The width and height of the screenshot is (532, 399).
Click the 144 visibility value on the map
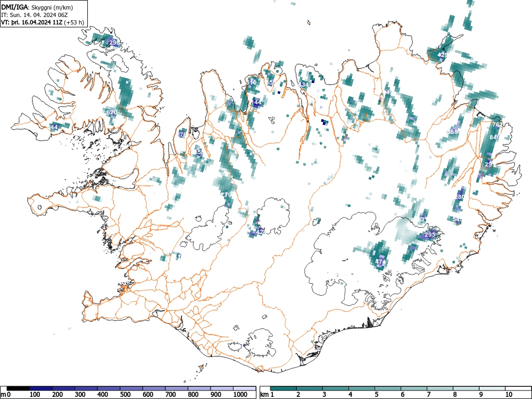(x=256, y=102)
